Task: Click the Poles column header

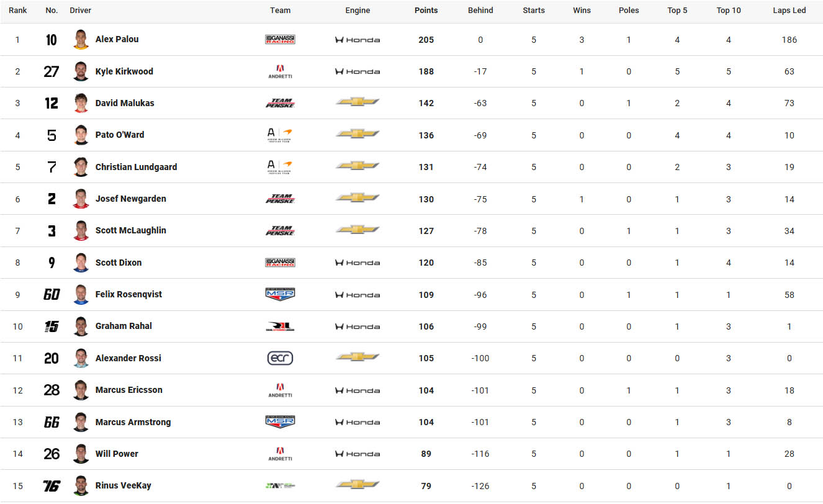Action: point(629,11)
